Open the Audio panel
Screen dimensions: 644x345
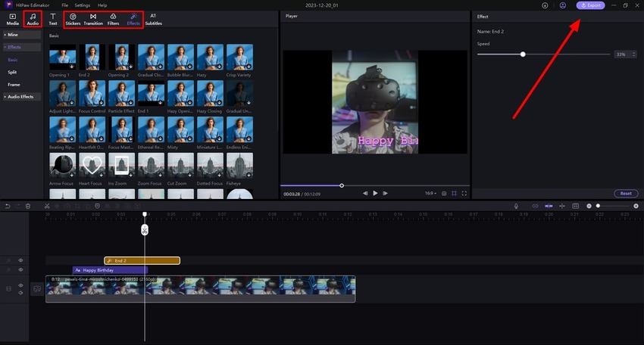click(33, 19)
